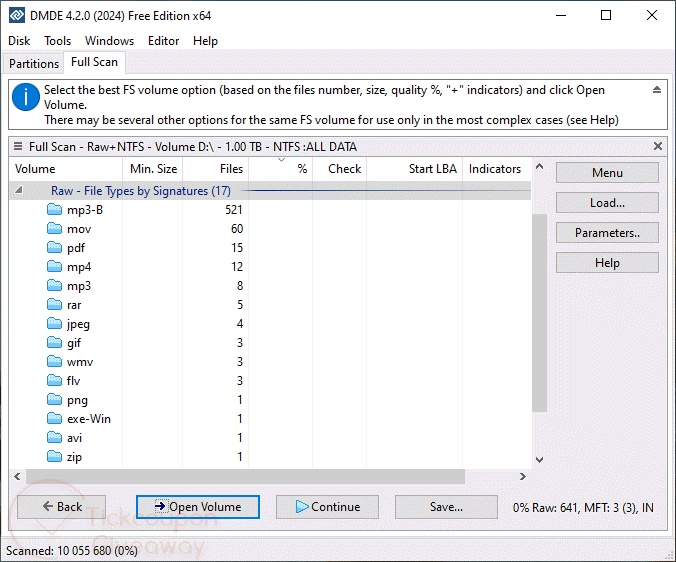Open the Editor menu
Image resolution: width=676 pixels, height=562 pixels.
pyautogui.click(x=163, y=41)
